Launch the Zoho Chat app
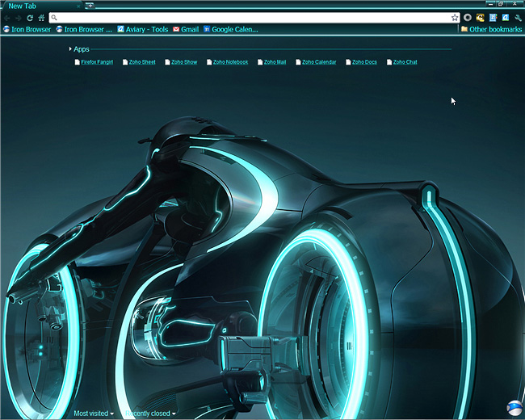 401,62
